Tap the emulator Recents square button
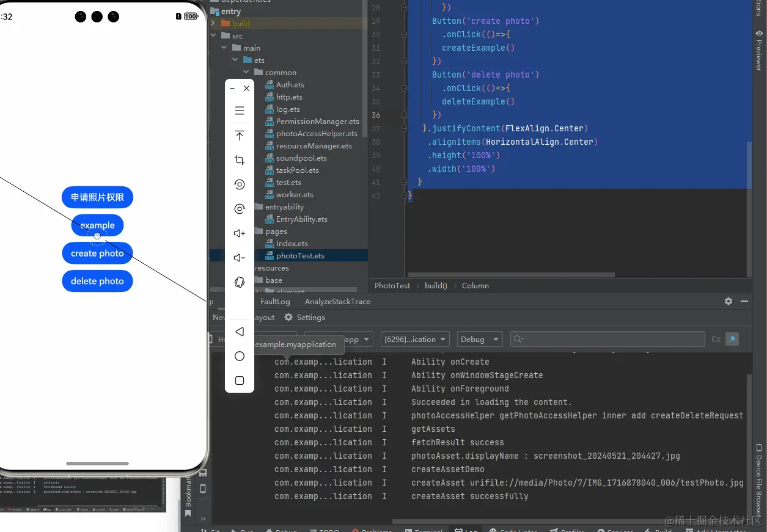767x532 pixels. [240, 381]
